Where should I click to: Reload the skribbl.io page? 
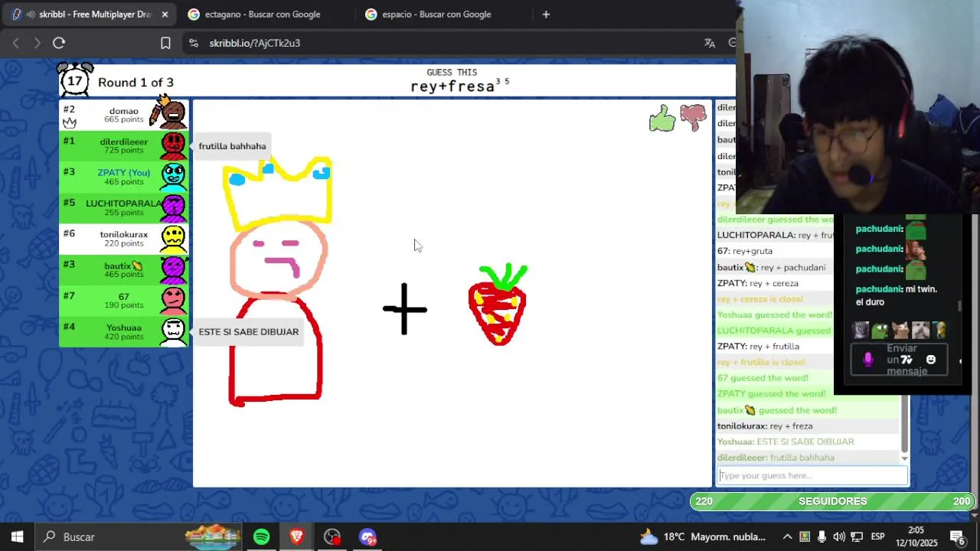[59, 43]
